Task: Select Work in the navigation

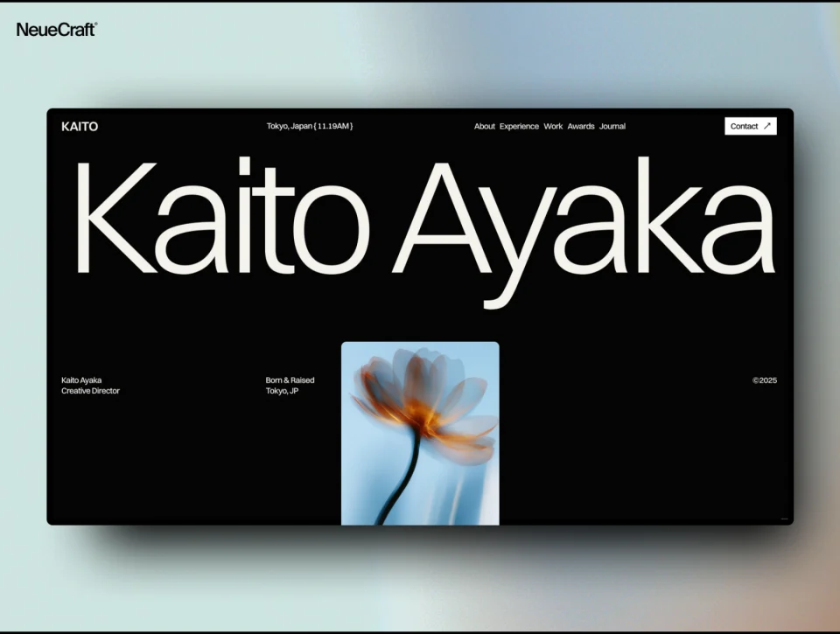Action: pos(553,127)
